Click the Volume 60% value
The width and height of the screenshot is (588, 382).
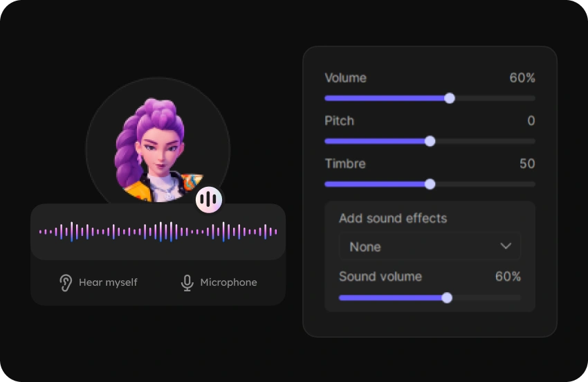(522, 78)
